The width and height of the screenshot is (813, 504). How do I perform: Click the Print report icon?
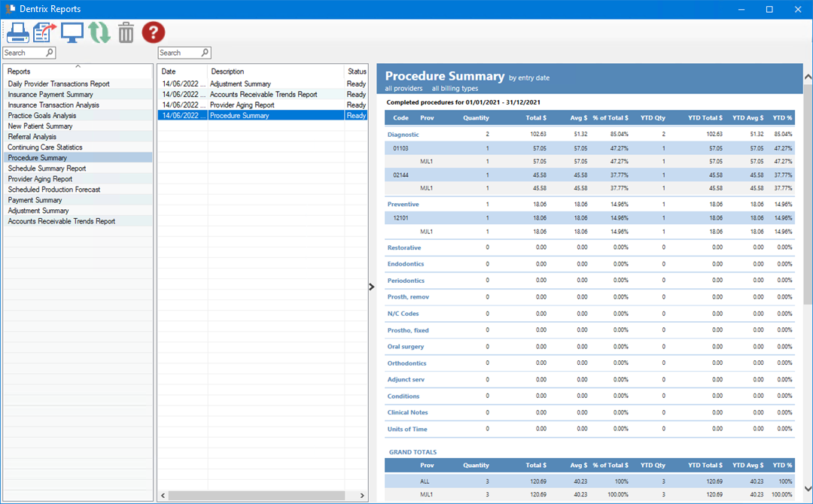[17, 32]
